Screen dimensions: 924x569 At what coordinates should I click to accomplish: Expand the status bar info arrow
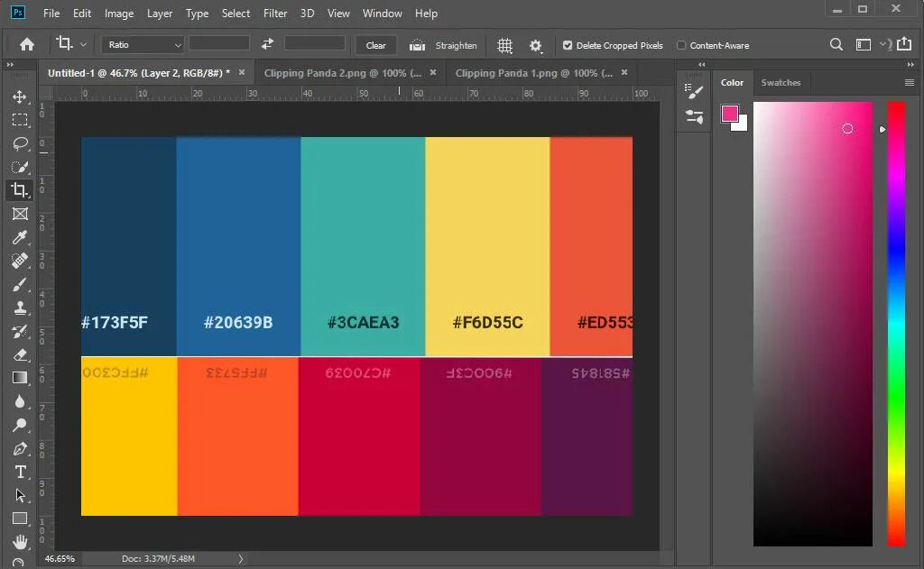(240, 558)
